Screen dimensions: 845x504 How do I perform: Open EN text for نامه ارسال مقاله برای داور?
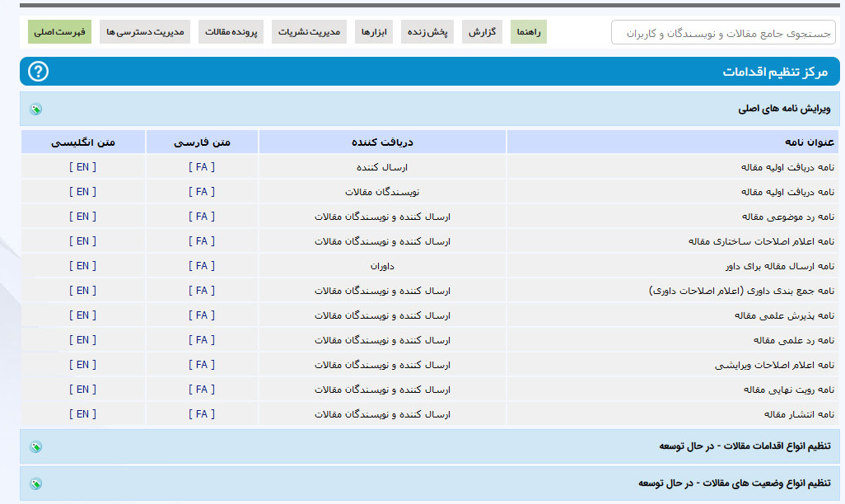(82, 266)
